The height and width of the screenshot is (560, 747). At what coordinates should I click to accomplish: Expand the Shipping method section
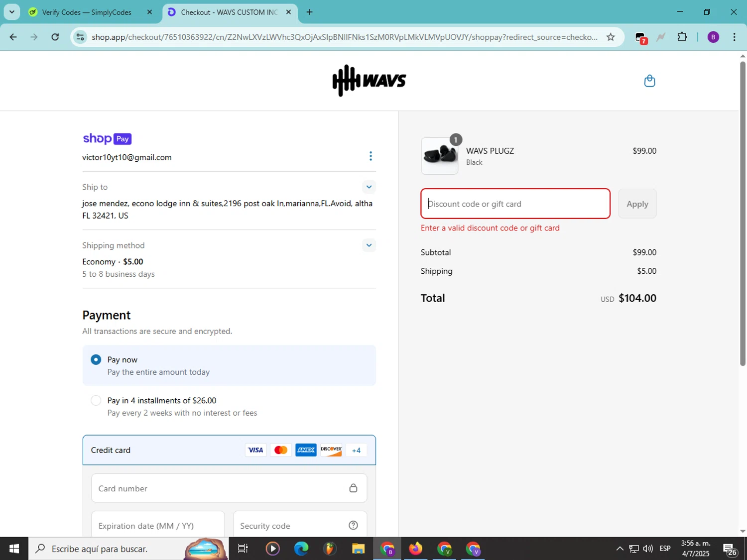tap(369, 245)
